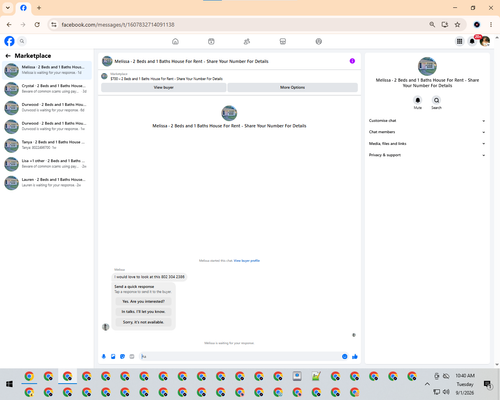Open the volume control in system tray
Screen dimensions: 500x400
pyautogui.click(x=446, y=391)
